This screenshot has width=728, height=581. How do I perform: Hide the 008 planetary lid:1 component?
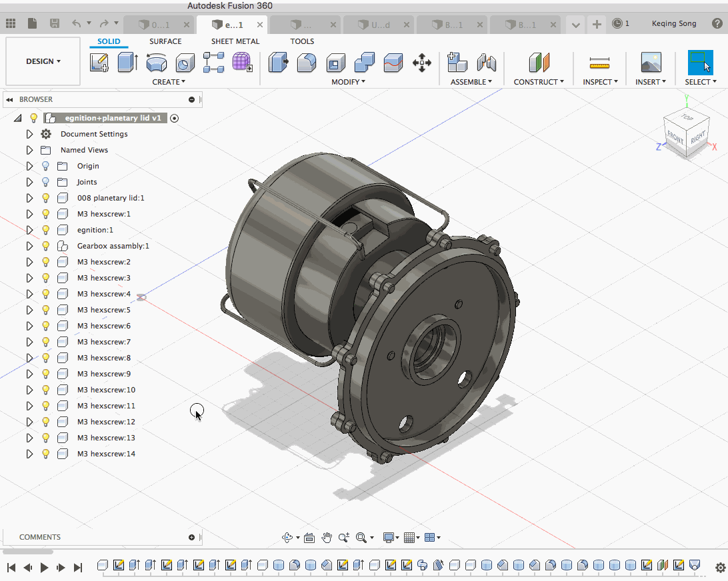point(46,198)
